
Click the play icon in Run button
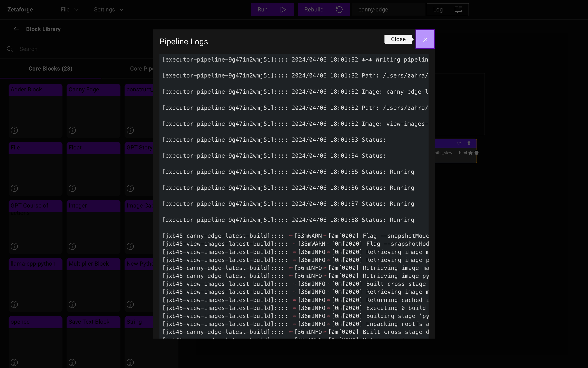click(283, 9)
